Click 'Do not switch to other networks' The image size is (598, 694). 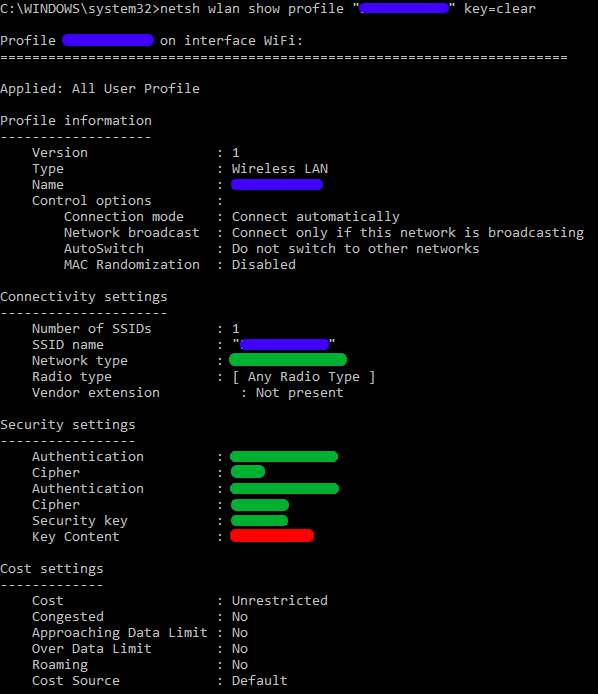pos(355,249)
